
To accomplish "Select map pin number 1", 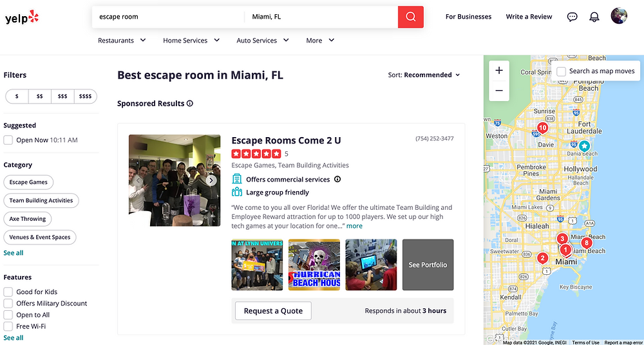I will pos(565,250).
